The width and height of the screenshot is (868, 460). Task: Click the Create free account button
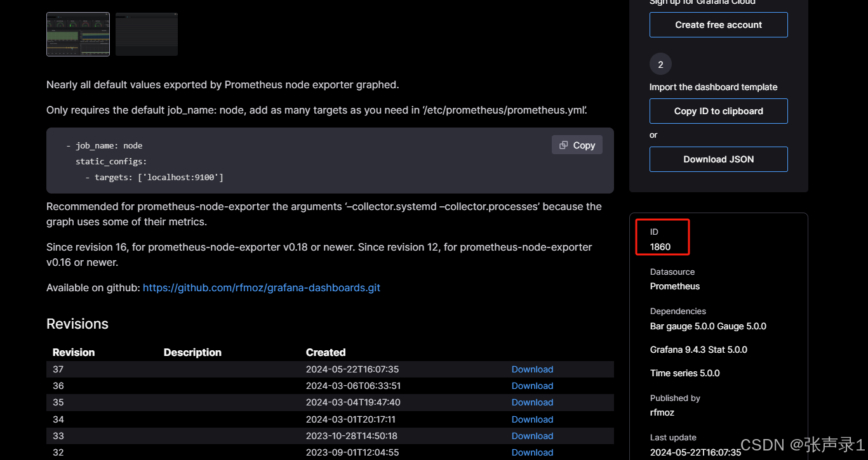[719, 25]
